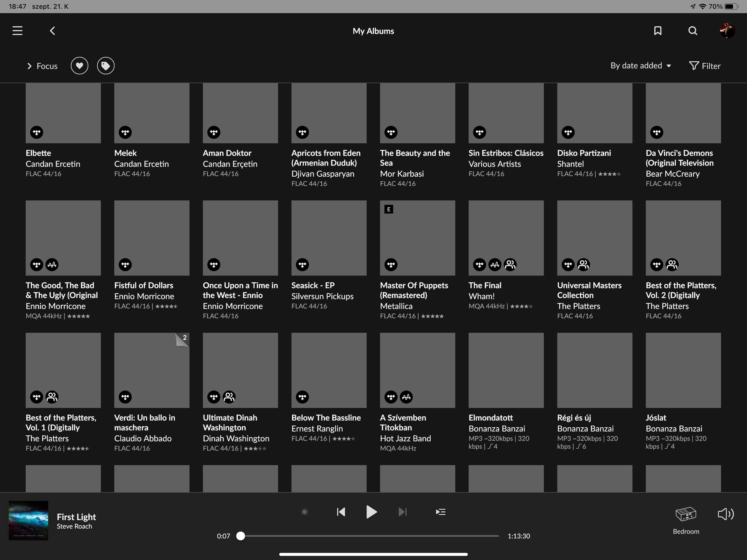Screen dimensions: 747x560
Task: Click the status bar clock 18:47
Action: click(18, 6)
